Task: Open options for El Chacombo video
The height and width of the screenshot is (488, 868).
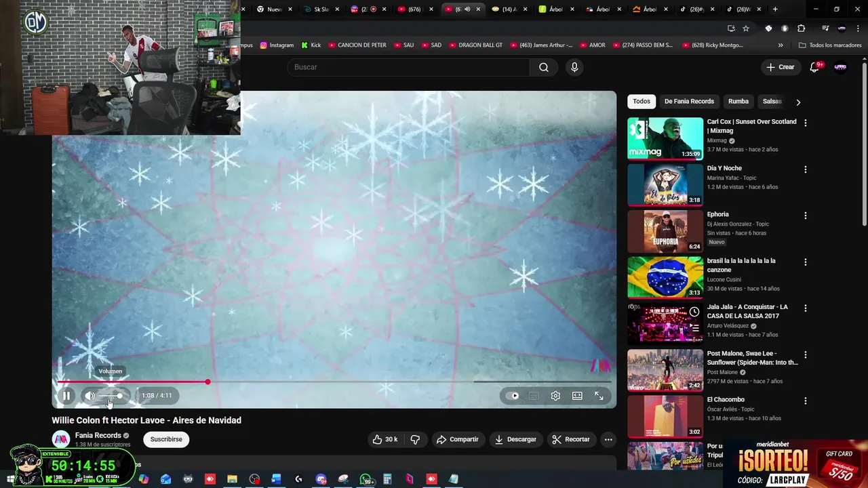Action: pyautogui.click(x=806, y=401)
